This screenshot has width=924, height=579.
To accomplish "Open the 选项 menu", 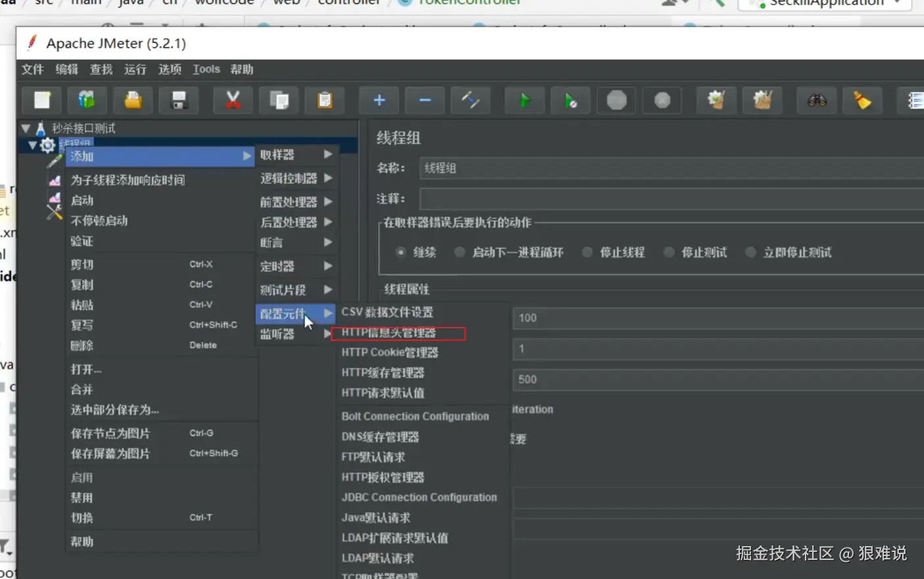I will coord(170,69).
